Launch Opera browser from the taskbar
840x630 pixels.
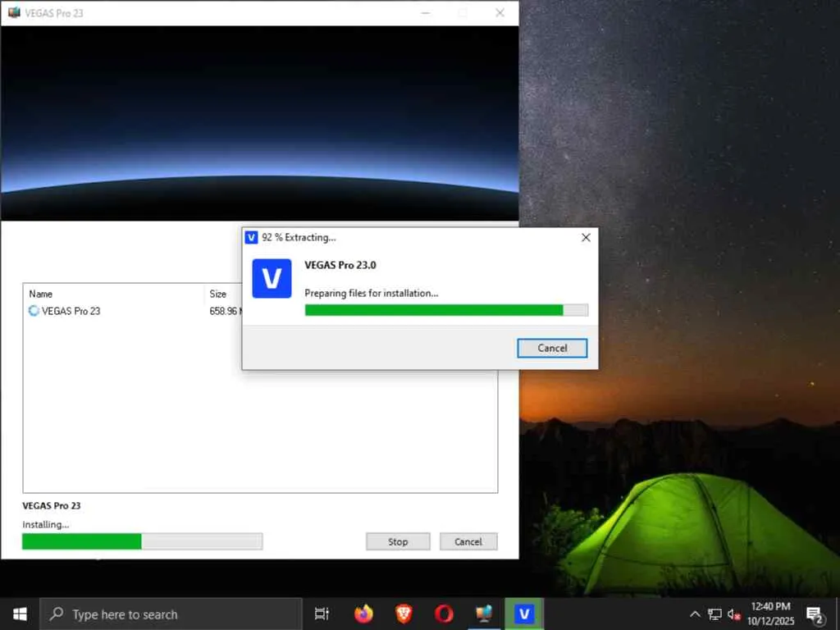(x=444, y=614)
